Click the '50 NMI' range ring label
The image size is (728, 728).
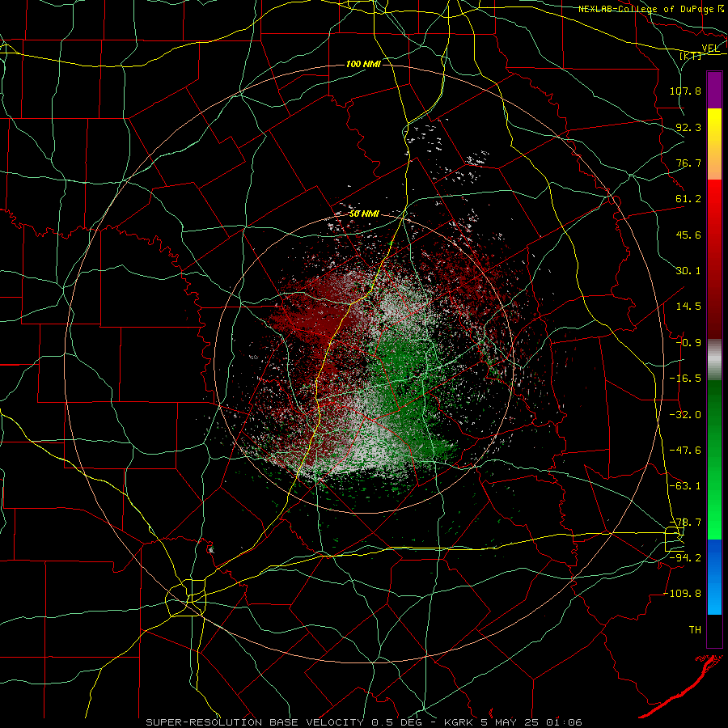(364, 214)
